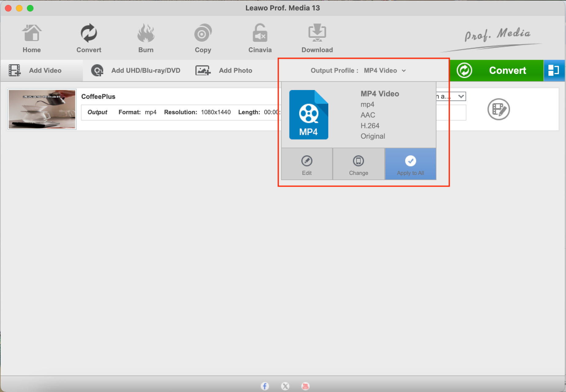Open the Home module icon
The image size is (566, 392).
(32, 33)
